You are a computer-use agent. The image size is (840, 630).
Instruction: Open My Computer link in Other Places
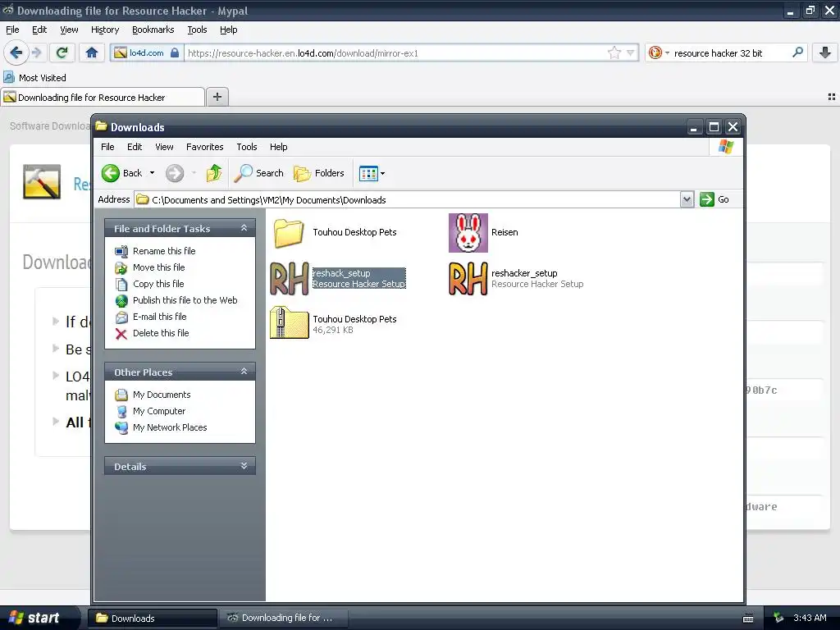pos(159,411)
